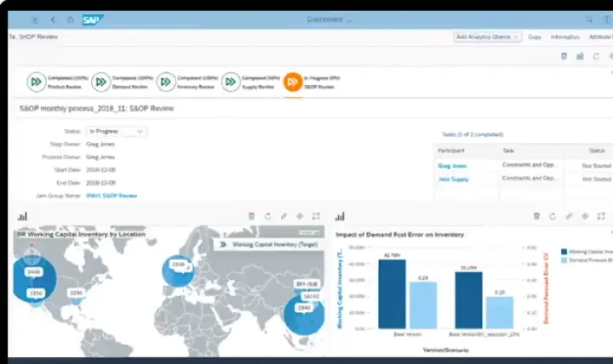The height and width of the screenshot is (364, 613).
Task: Open the Greg Jones participant link
Action: click(452, 166)
